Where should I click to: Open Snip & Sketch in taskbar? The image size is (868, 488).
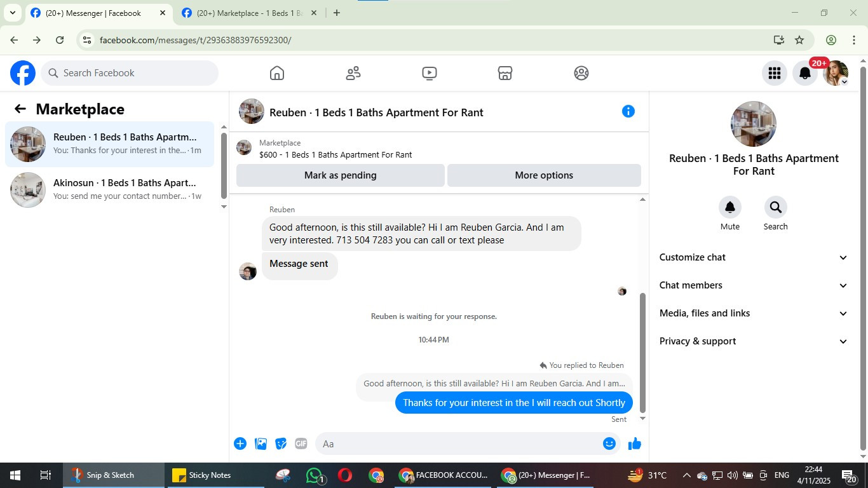click(112, 475)
